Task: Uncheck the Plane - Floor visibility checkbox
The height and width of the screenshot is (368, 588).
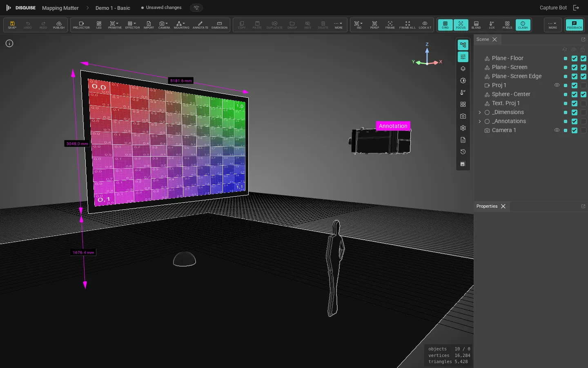Action: pyautogui.click(x=575, y=58)
